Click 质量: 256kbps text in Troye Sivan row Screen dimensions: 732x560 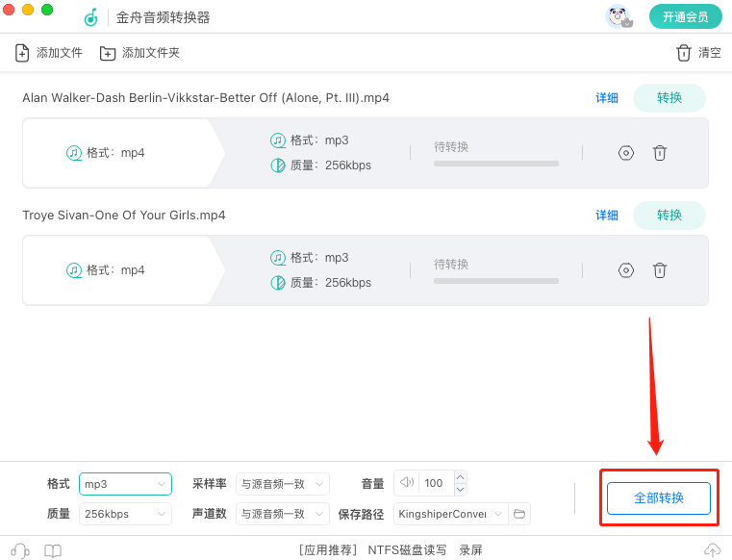click(x=331, y=283)
